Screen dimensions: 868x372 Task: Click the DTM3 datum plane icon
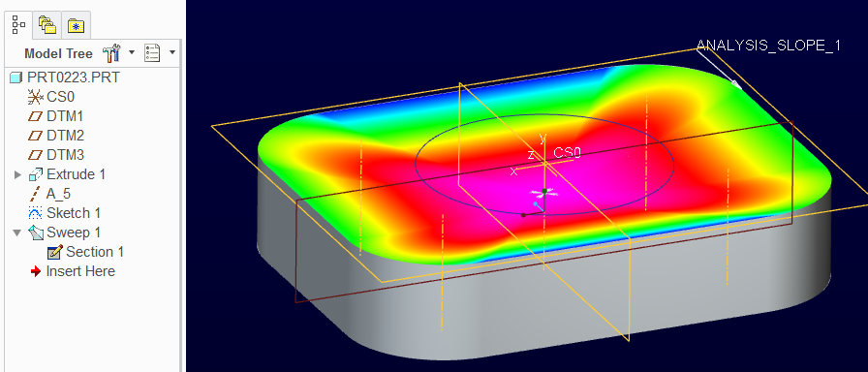tap(36, 156)
